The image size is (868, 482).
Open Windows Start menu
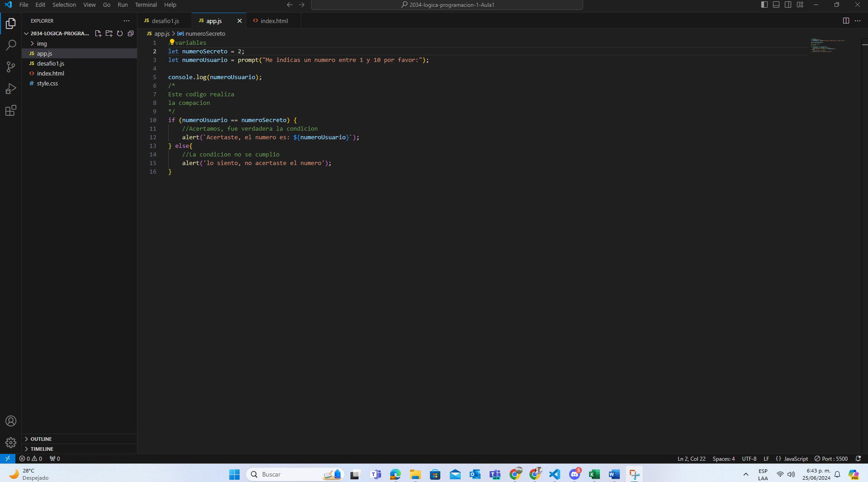pyautogui.click(x=234, y=474)
